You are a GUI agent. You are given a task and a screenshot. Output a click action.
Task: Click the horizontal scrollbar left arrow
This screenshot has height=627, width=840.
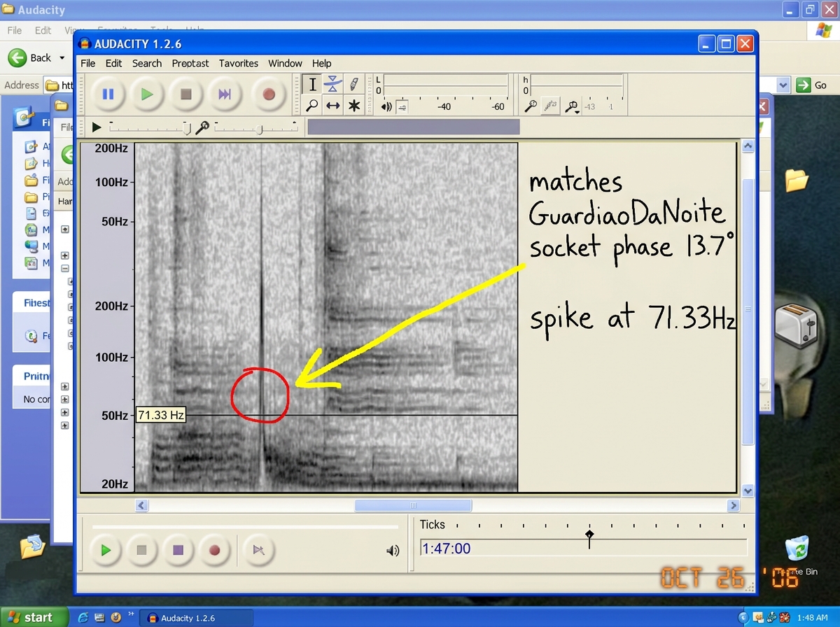click(x=141, y=505)
